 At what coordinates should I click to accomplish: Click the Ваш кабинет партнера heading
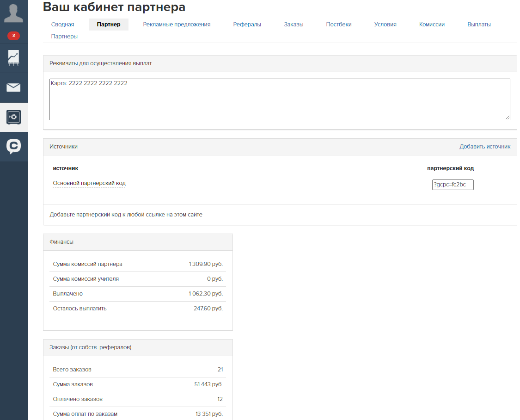pos(114,7)
